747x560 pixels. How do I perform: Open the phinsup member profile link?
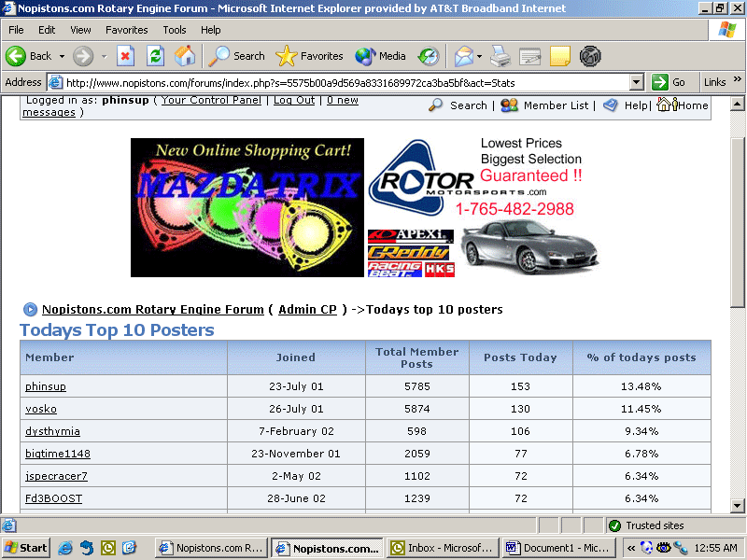pos(46,386)
